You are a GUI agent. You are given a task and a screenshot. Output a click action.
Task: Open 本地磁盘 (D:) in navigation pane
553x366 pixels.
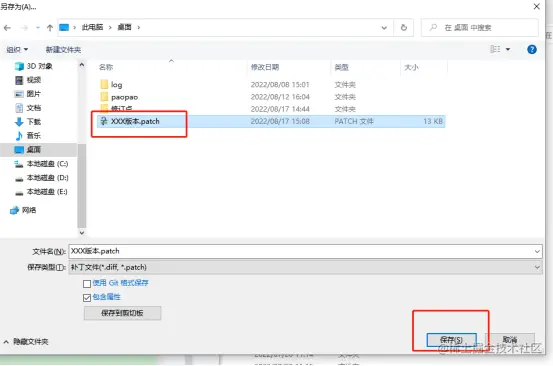click(41, 178)
